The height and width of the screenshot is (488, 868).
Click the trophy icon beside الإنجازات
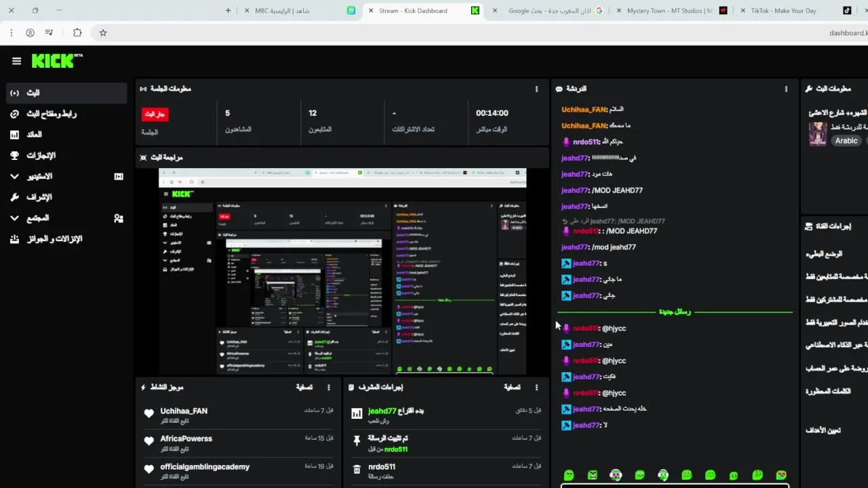pyautogui.click(x=14, y=155)
